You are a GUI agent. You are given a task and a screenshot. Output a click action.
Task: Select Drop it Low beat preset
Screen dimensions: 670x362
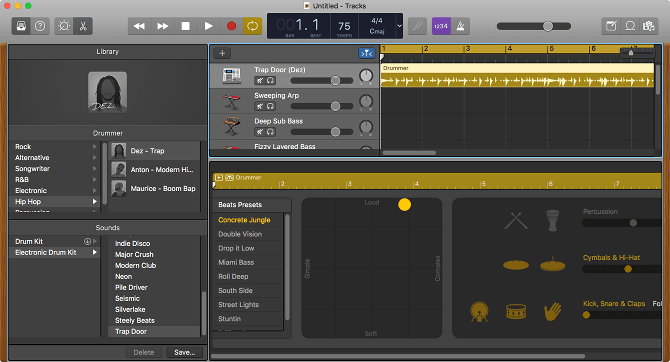(x=248, y=248)
